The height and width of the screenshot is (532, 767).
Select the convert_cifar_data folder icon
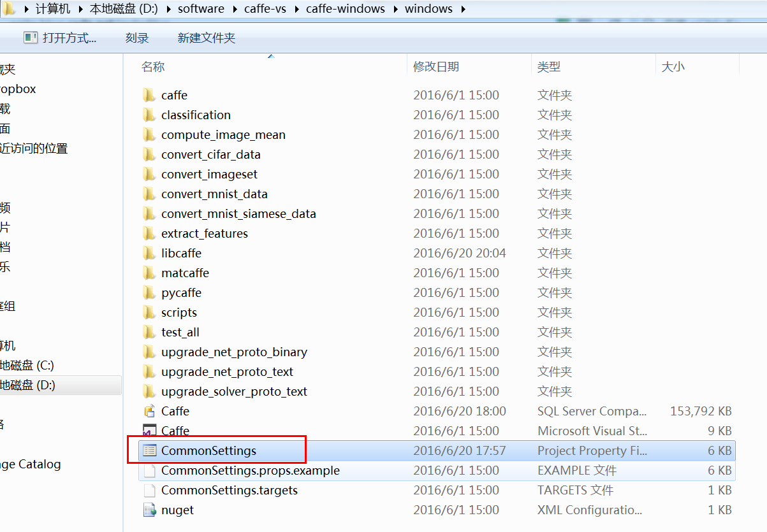(149, 154)
